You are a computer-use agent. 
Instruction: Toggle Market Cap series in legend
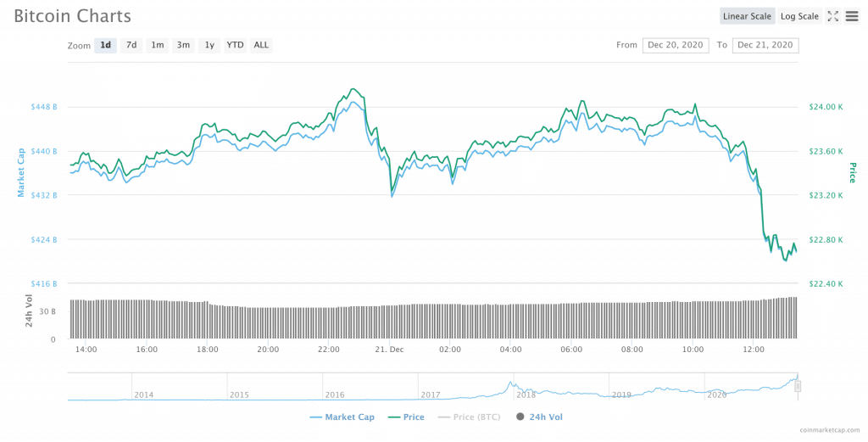pyautogui.click(x=343, y=417)
